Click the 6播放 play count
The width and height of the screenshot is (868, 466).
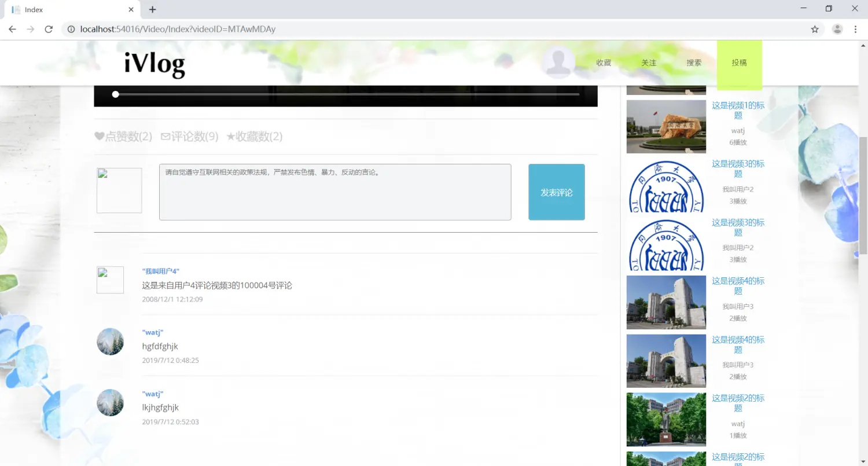click(x=738, y=142)
